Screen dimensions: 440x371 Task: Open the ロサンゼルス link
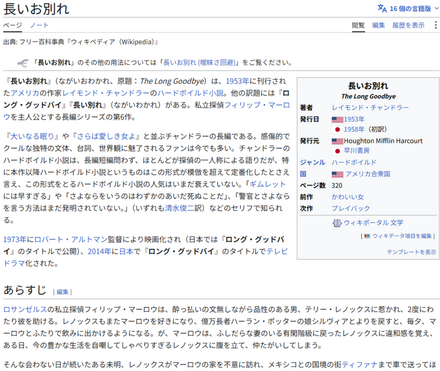coord(25,309)
